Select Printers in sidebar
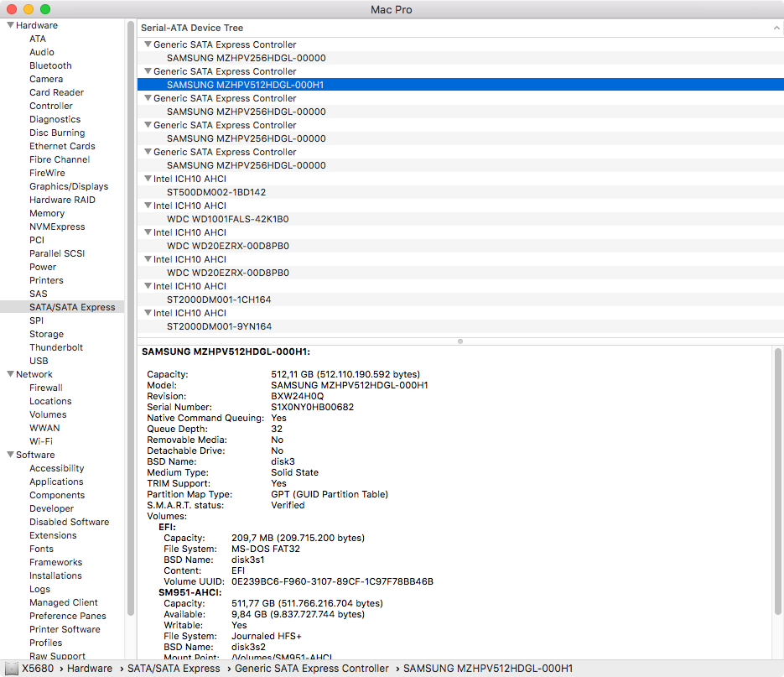The image size is (784, 677). 46,280
